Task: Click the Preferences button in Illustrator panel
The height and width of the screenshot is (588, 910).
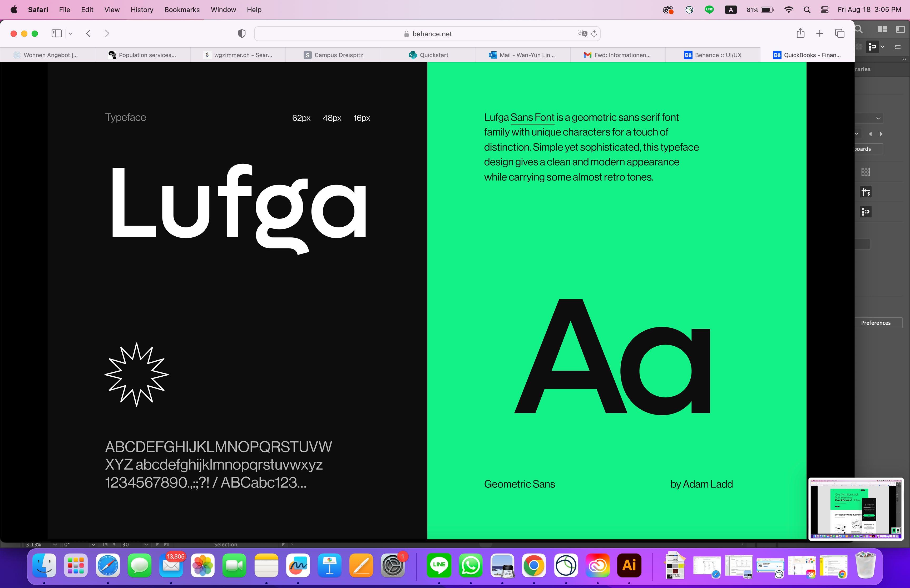Action: click(x=876, y=323)
